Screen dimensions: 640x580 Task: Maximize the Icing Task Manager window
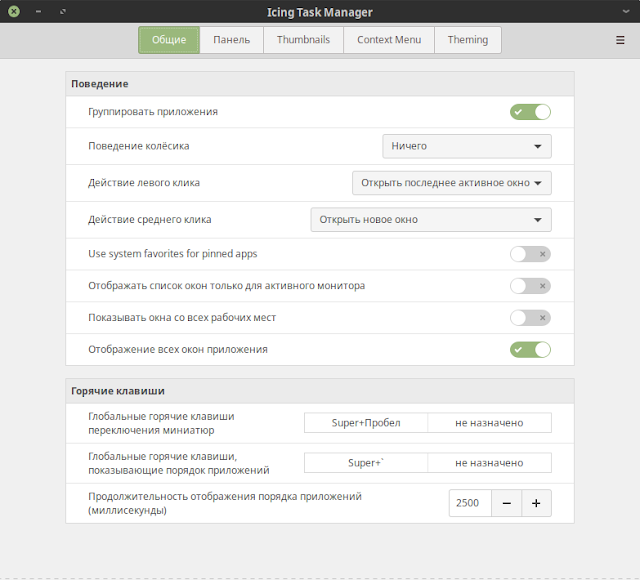pyautogui.click(x=63, y=11)
